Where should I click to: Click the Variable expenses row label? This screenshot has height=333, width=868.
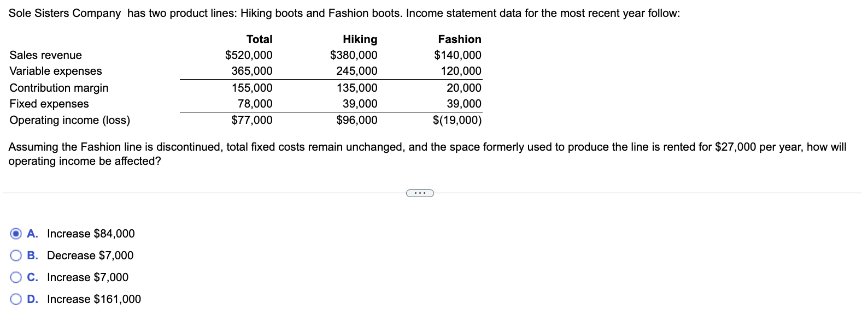(56, 71)
